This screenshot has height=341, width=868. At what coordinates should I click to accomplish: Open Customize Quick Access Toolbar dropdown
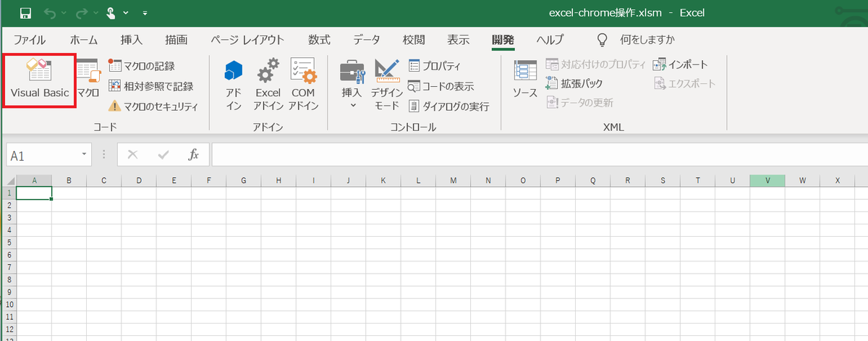coord(145,13)
